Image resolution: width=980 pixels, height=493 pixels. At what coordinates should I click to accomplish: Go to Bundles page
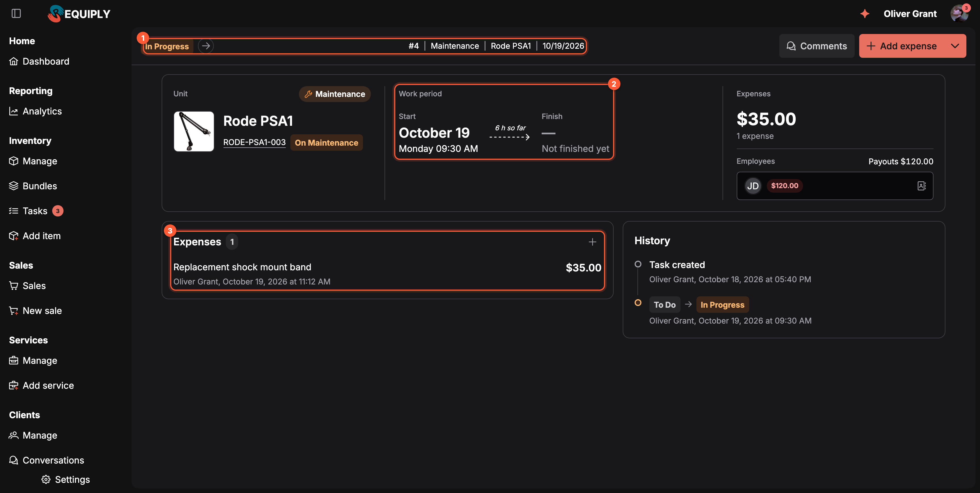click(33, 186)
